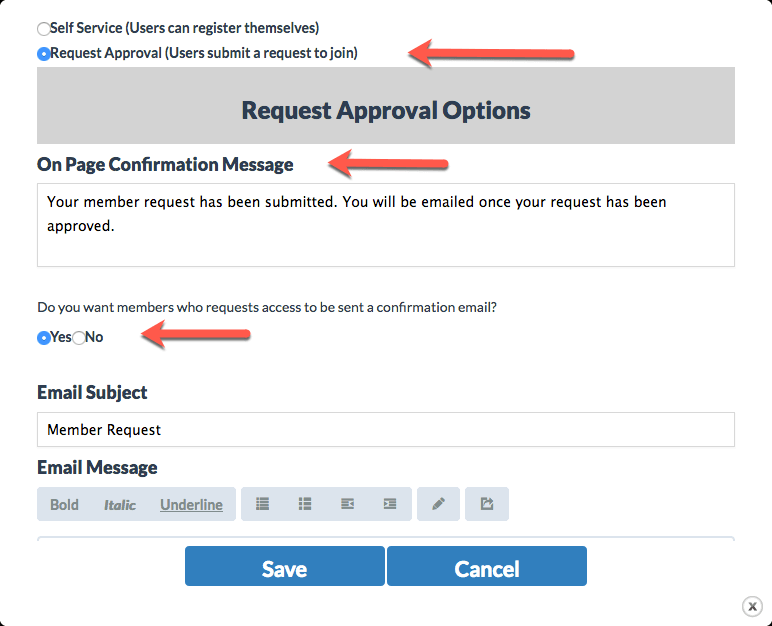Select the Self Service registration option
The width and height of the screenshot is (772, 626).
(43, 29)
